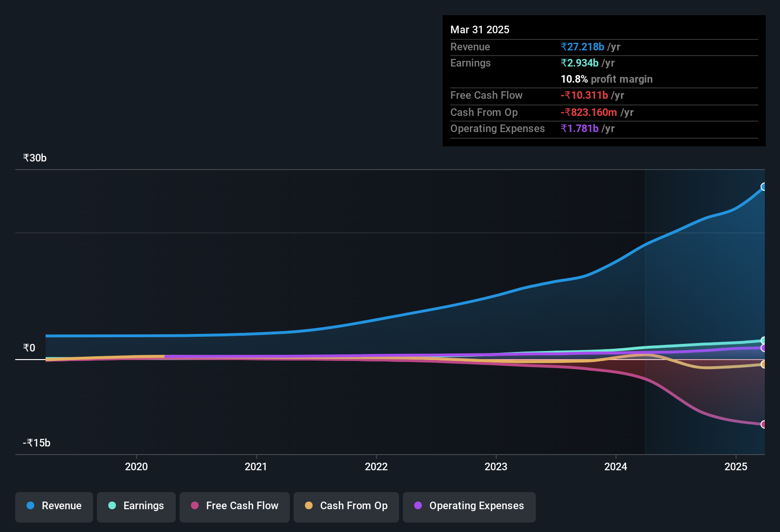Image resolution: width=780 pixels, height=532 pixels.
Task: Click the Cash From Op endpoint marker
Action: pyautogui.click(x=763, y=364)
